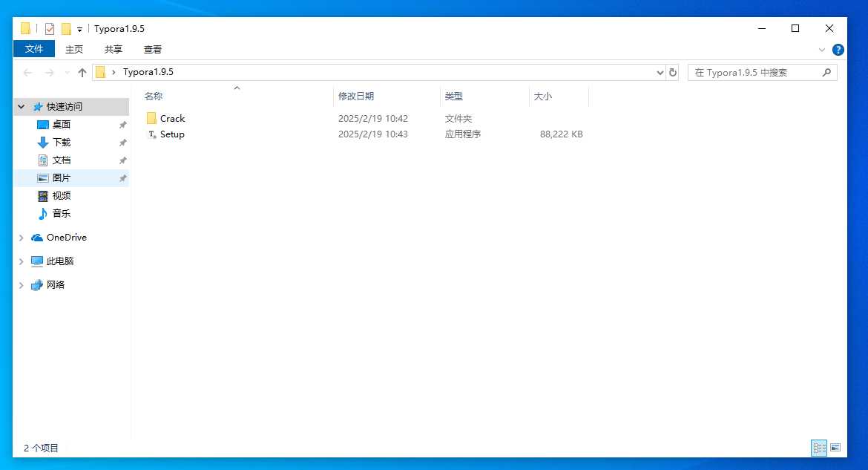This screenshot has width=868, height=470.
Task: Open 文档 in quick access
Action: (61, 160)
